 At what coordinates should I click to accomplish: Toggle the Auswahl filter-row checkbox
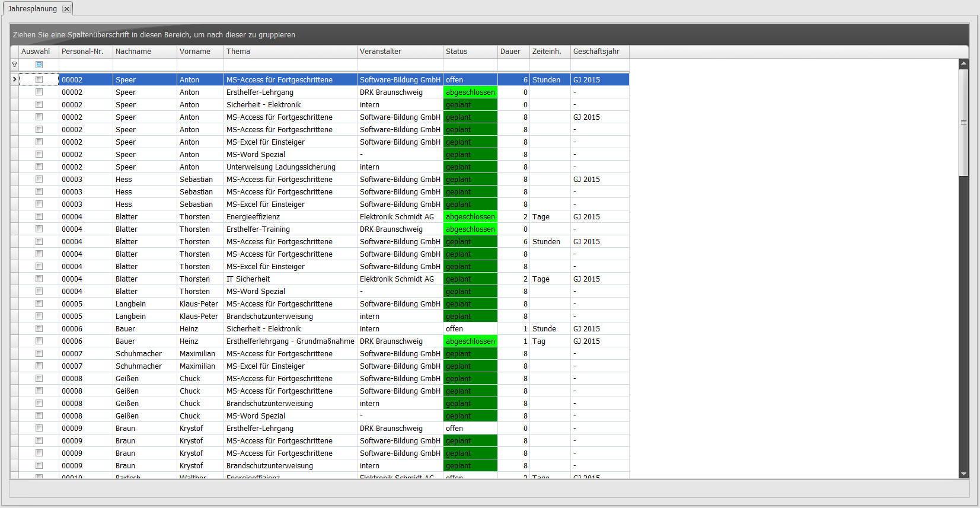pos(39,65)
